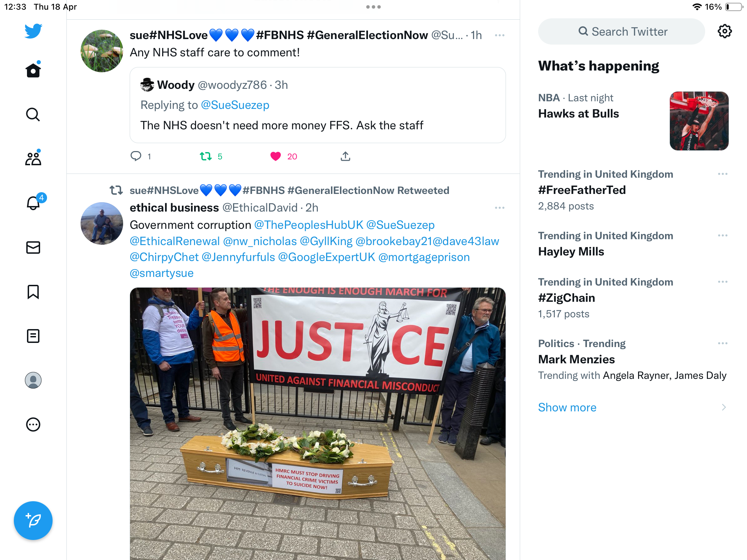
Task: Open the Hawks at Bulls thumbnail image
Action: point(699,121)
